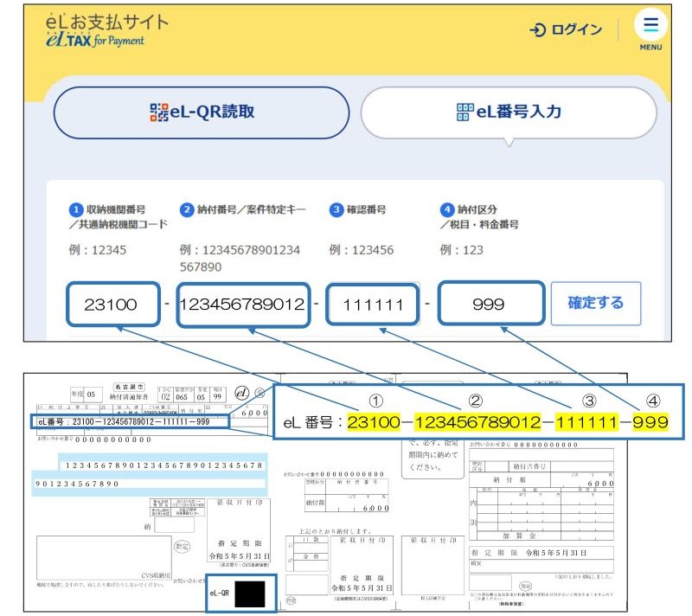Click the example text 例：123
This screenshot has width=692, height=616.
coord(461,250)
